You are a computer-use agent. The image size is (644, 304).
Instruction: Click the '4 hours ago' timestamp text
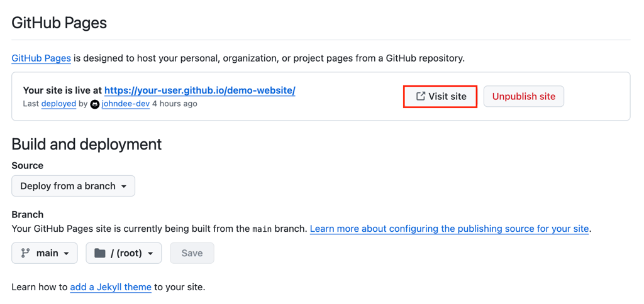pyautogui.click(x=175, y=104)
